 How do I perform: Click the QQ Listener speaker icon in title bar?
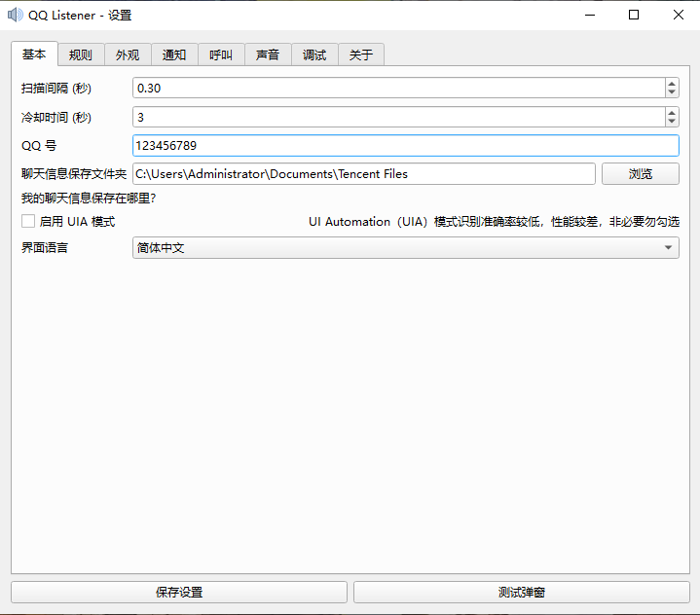pos(16,15)
